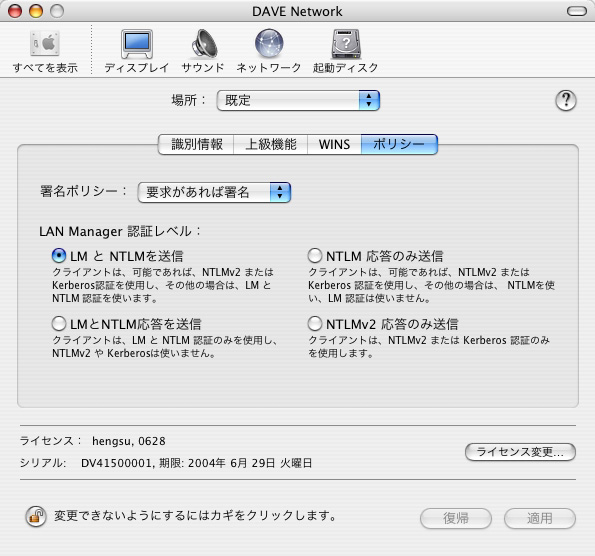Select 'LM と NTLMを送信' radio button
The width and height of the screenshot is (595, 556).
(59, 256)
